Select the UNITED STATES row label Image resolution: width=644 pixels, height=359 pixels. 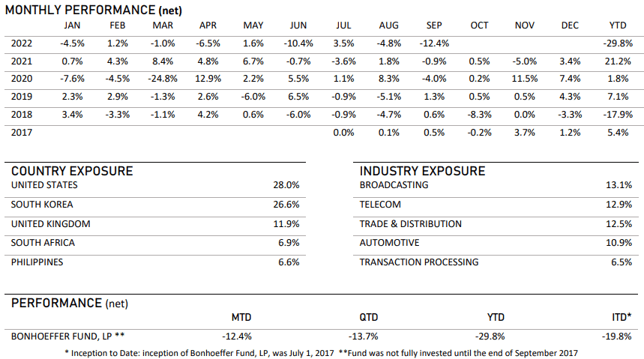(x=44, y=185)
